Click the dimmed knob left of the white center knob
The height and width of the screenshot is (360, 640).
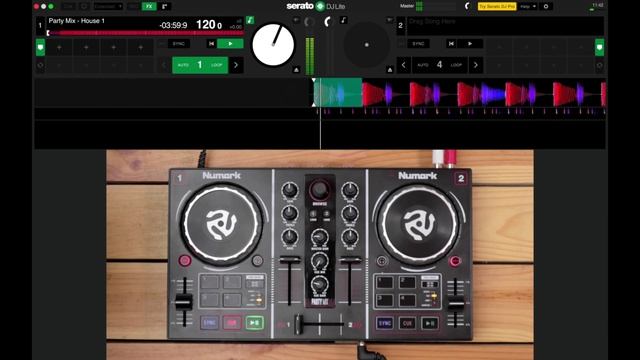tap(309, 22)
